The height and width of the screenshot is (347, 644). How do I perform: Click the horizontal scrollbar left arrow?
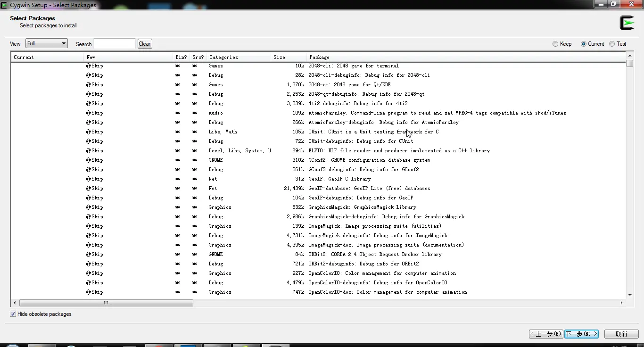pyautogui.click(x=15, y=303)
